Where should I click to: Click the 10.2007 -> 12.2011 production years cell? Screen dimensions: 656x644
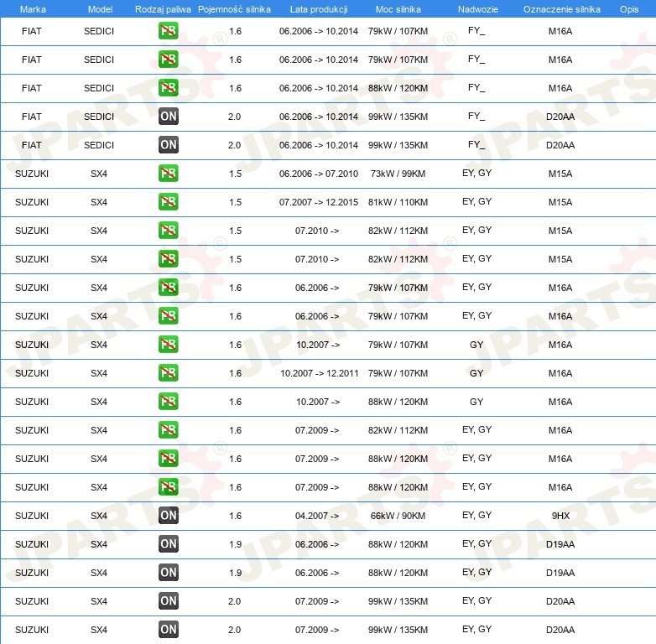319,373
